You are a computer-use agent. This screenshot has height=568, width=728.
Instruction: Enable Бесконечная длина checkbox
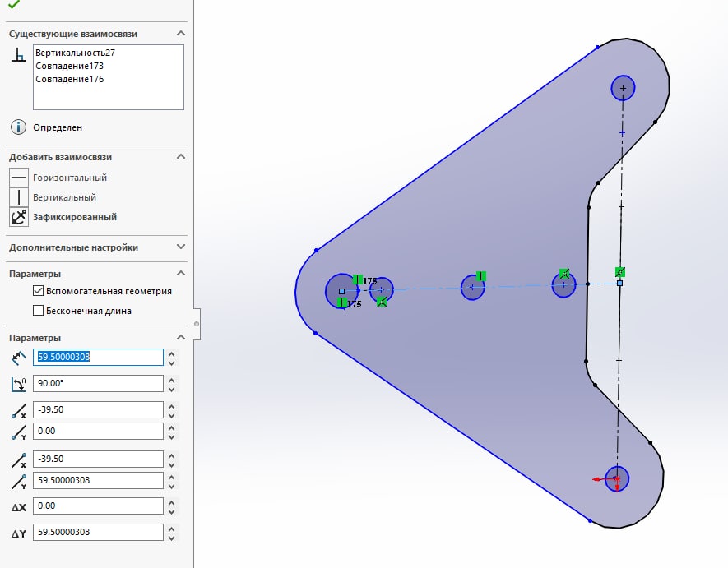point(38,311)
